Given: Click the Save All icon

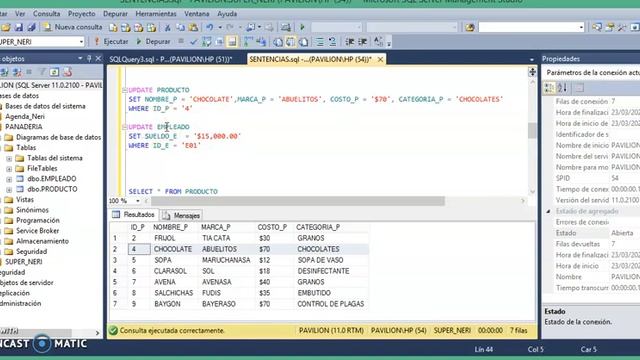Looking at the screenshot, I should pyautogui.click(x=31, y=27).
